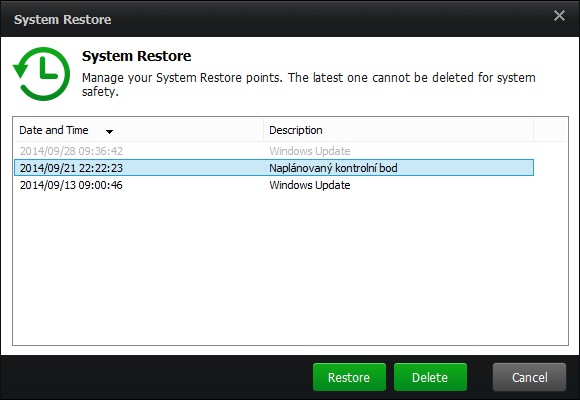Click the divider between Date and Description columns
580x400 pixels.
263,130
